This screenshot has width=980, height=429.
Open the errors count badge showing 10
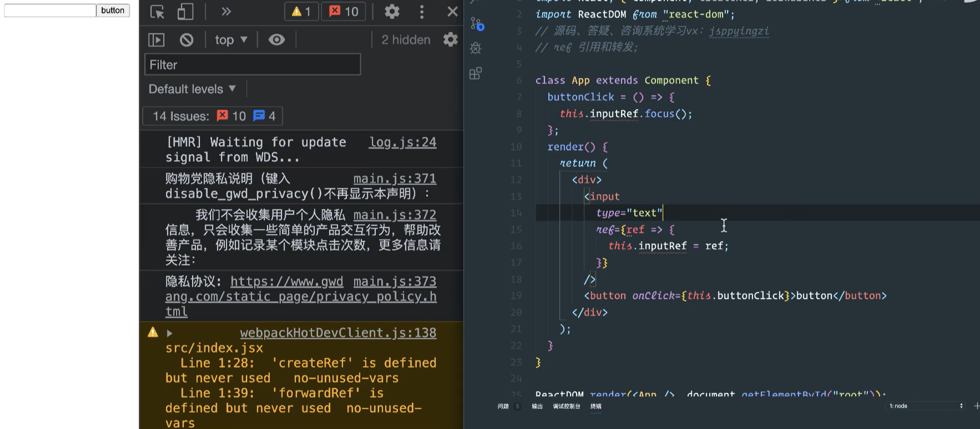pos(344,12)
